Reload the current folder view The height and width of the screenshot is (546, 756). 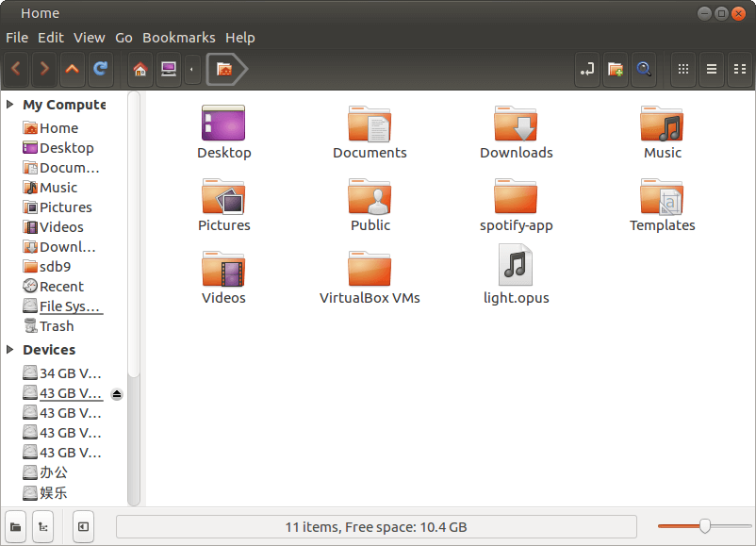click(x=99, y=69)
